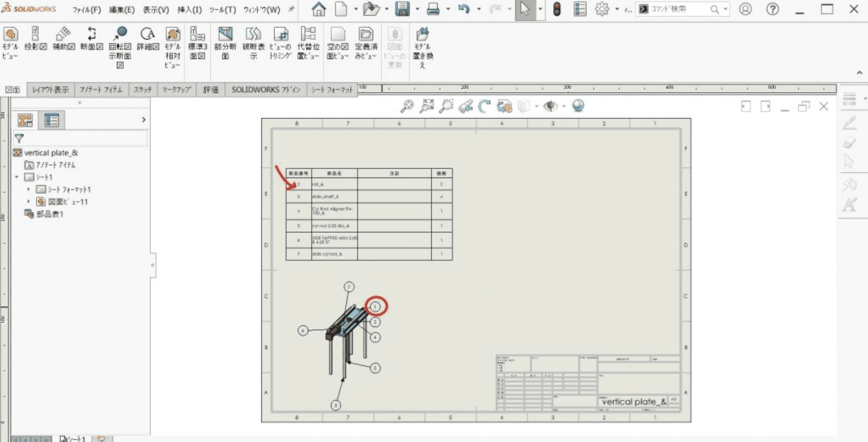Select the Crop View tool
868x442 pixels.
tap(280, 42)
